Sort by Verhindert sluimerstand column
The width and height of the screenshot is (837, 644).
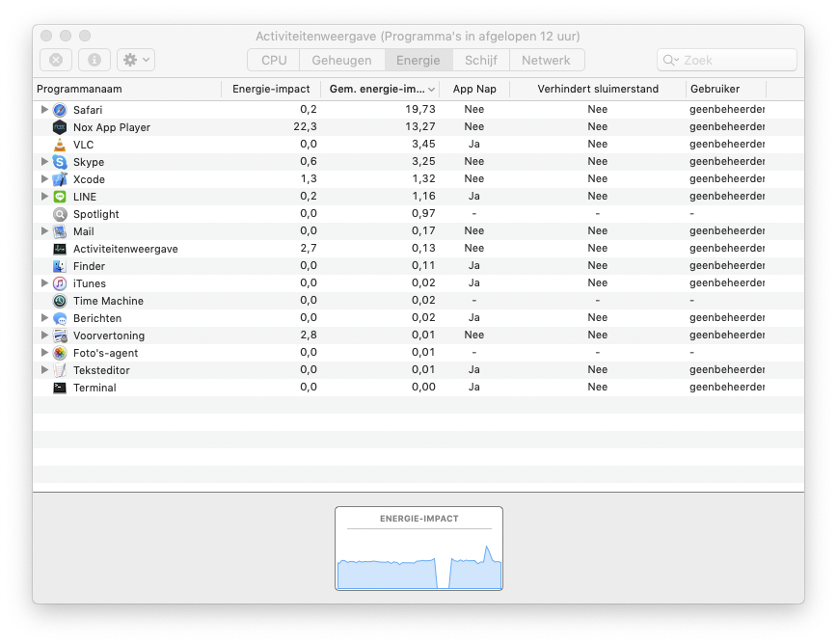click(598, 89)
